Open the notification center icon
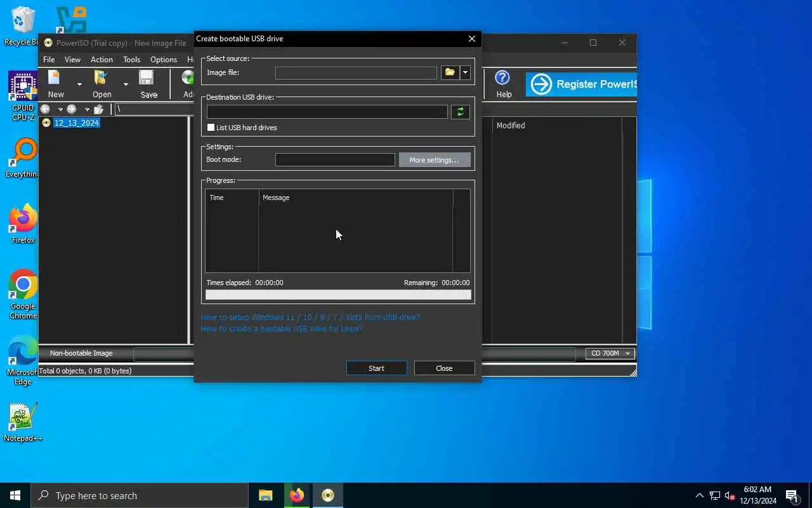The image size is (812, 508). click(x=792, y=495)
